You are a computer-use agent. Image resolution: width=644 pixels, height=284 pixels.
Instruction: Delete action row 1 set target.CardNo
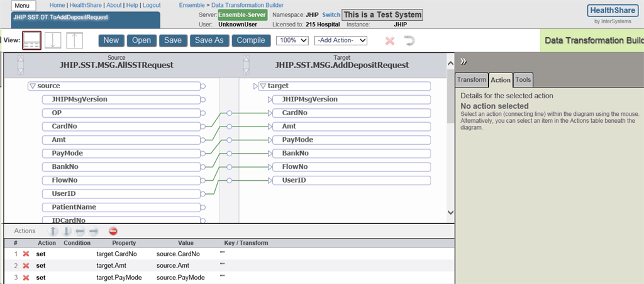click(x=26, y=254)
